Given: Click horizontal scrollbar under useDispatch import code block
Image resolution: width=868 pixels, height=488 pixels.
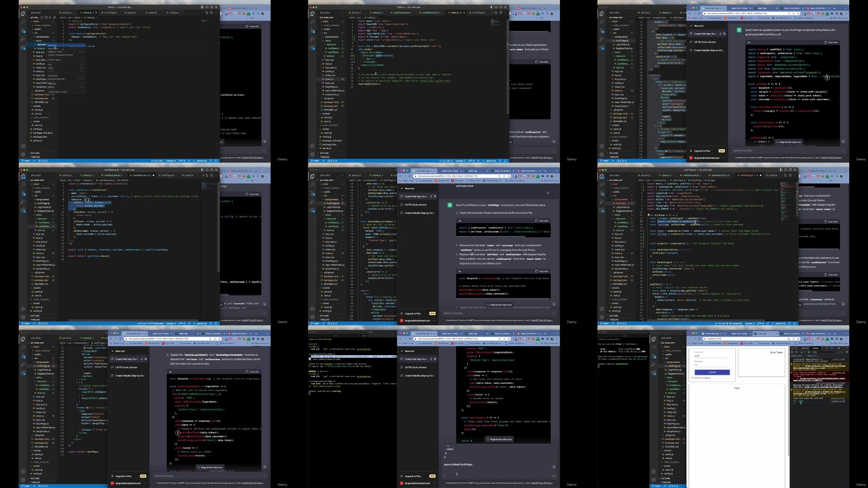Looking at the screenshot, I should coord(491,237).
